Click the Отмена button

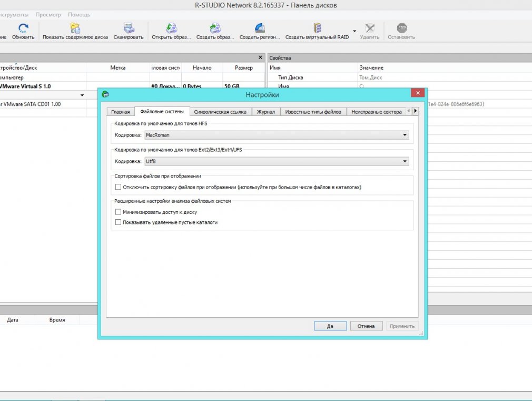pos(366,326)
